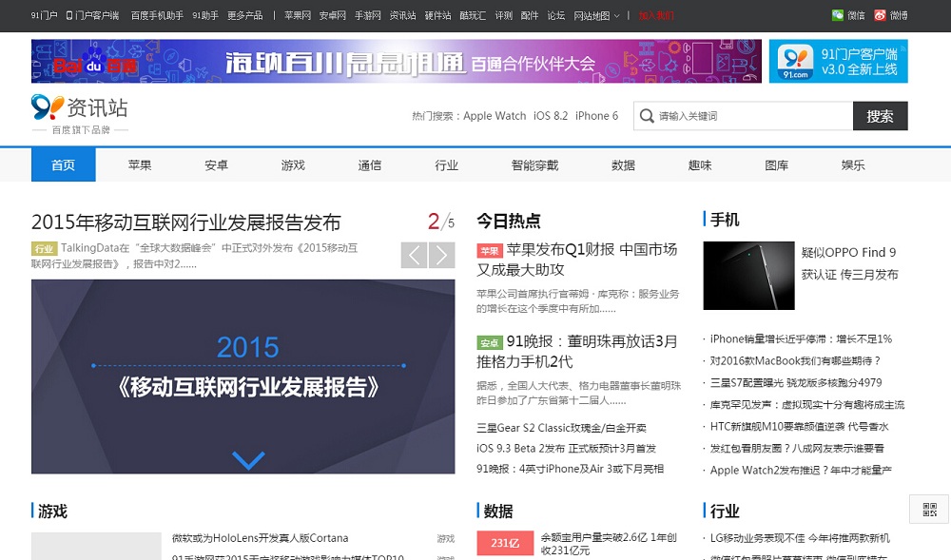Screen dimensions: 951x560
Task: Open LG移动业务表现不佳 article
Action: click(x=800, y=538)
